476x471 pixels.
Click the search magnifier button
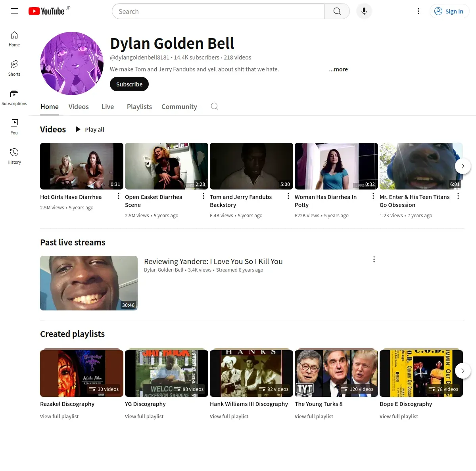[x=337, y=11]
